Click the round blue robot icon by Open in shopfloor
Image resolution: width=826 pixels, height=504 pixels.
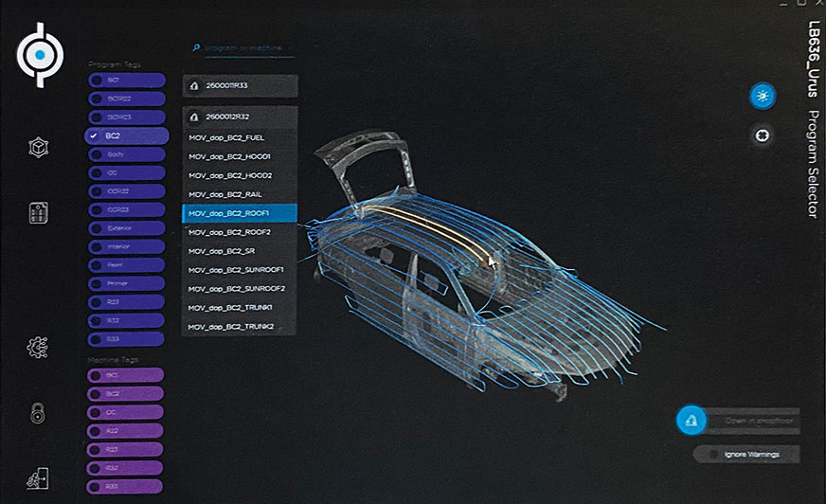tap(691, 420)
